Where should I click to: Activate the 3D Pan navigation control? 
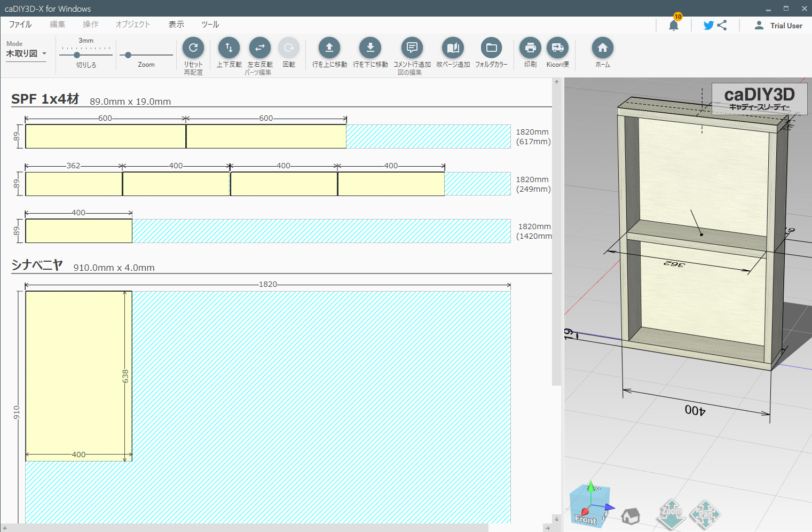point(705,514)
